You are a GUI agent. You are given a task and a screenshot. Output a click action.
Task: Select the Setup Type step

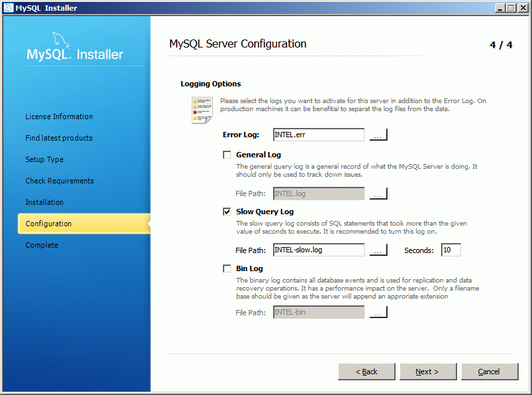pyautogui.click(x=44, y=159)
